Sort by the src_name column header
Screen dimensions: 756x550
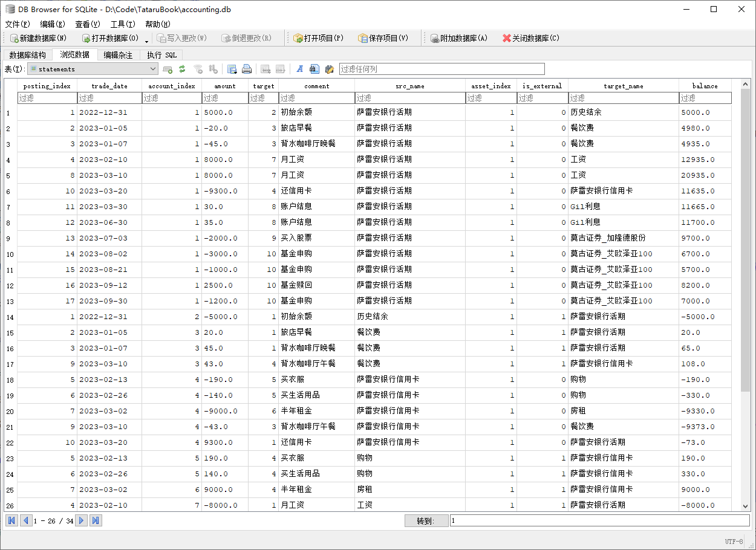410,86
